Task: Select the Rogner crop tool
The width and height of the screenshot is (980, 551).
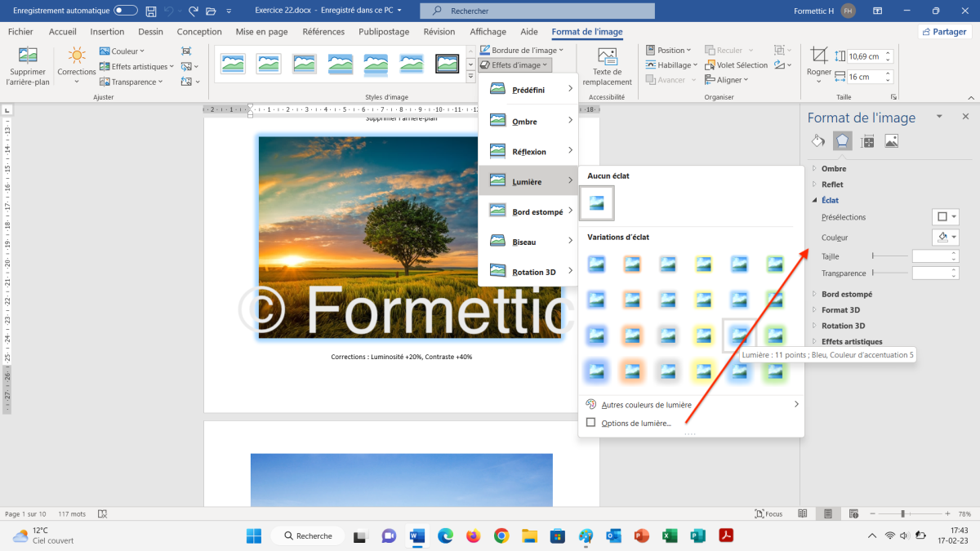Action: pyautogui.click(x=818, y=57)
